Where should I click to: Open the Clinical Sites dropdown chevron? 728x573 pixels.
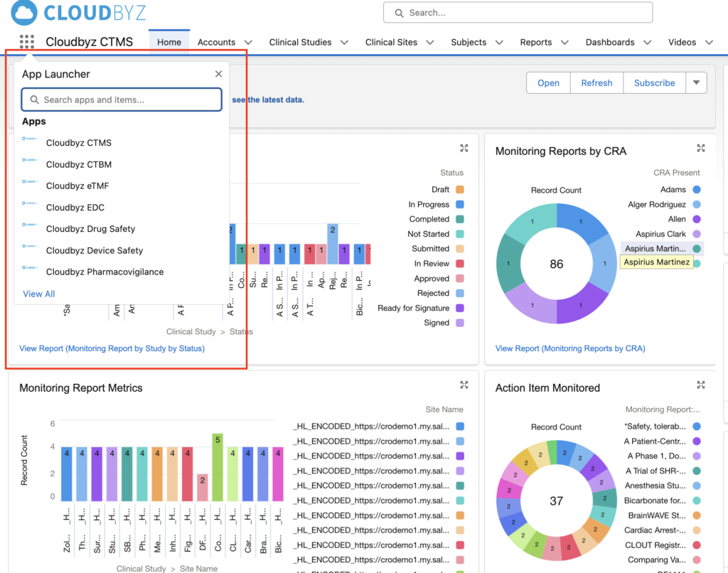click(430, 42)
